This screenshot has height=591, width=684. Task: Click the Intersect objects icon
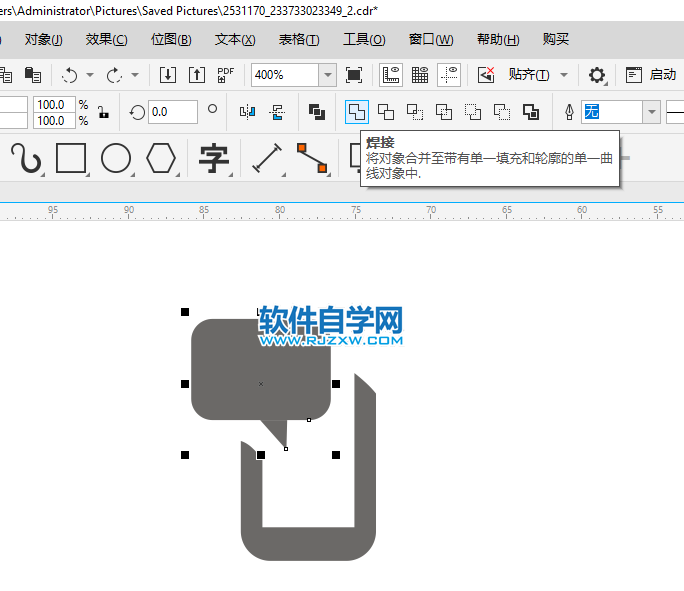[415, 112]
